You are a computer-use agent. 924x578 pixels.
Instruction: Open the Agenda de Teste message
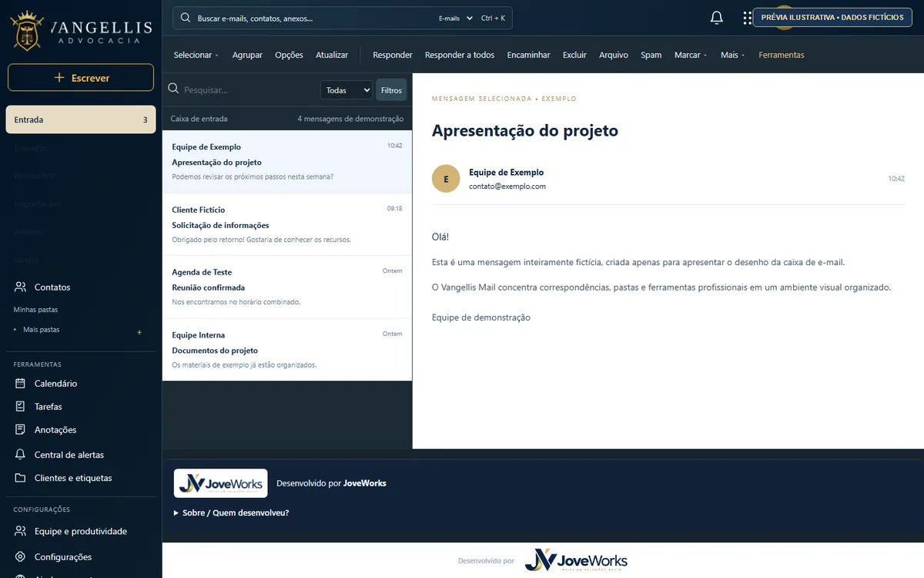[x=287, y=287]
